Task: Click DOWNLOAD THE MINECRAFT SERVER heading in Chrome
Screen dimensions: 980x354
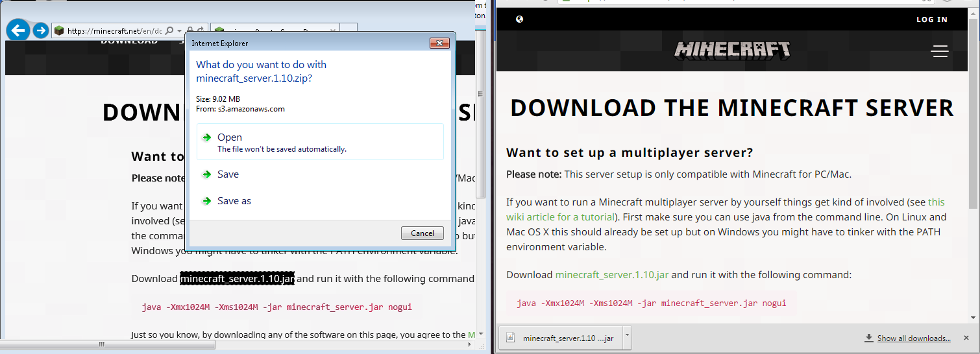Action: [732, 108]
